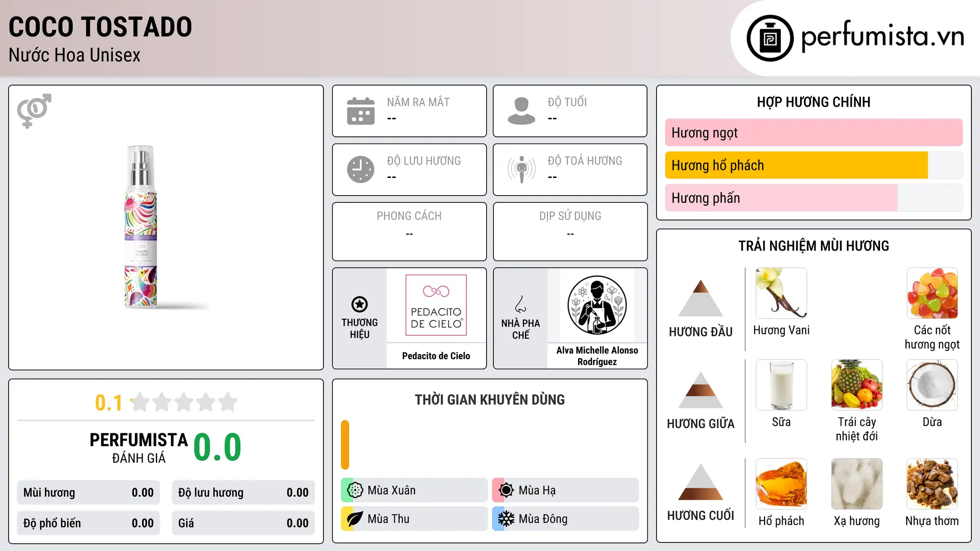This screenshot has width=980, height=551.
Task: Click the summer sun season icon
Action: coord(506,490)
